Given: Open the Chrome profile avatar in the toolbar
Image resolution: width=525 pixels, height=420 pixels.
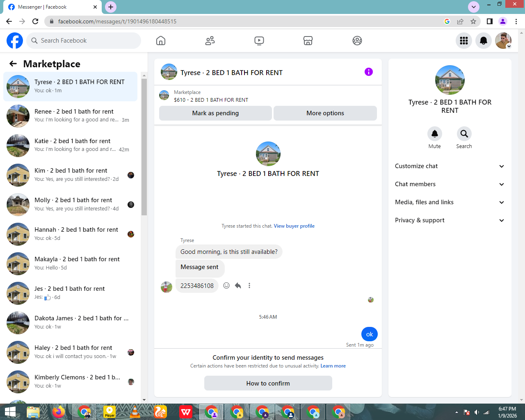Looking at the screenshot, I should [x=503, y=21].
